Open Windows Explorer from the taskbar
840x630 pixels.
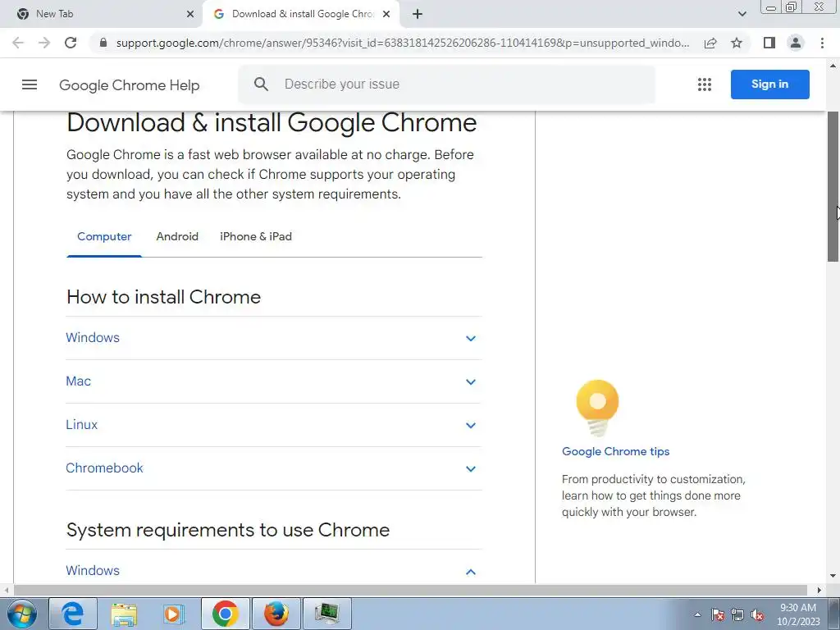124,614
